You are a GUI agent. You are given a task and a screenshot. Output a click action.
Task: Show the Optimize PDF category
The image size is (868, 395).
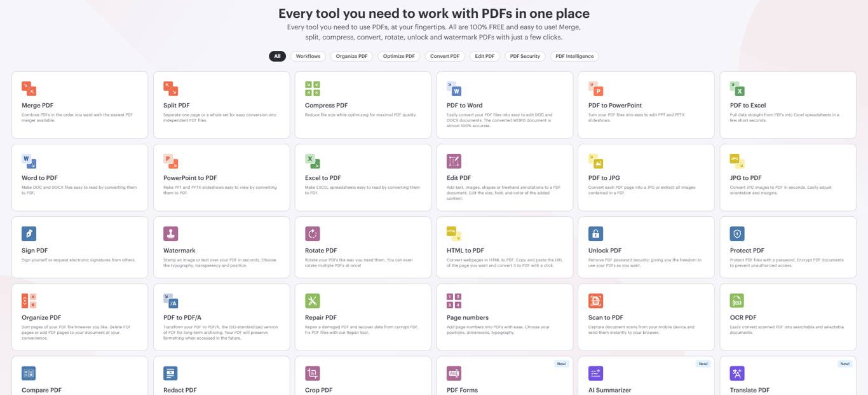pos(398,56)
